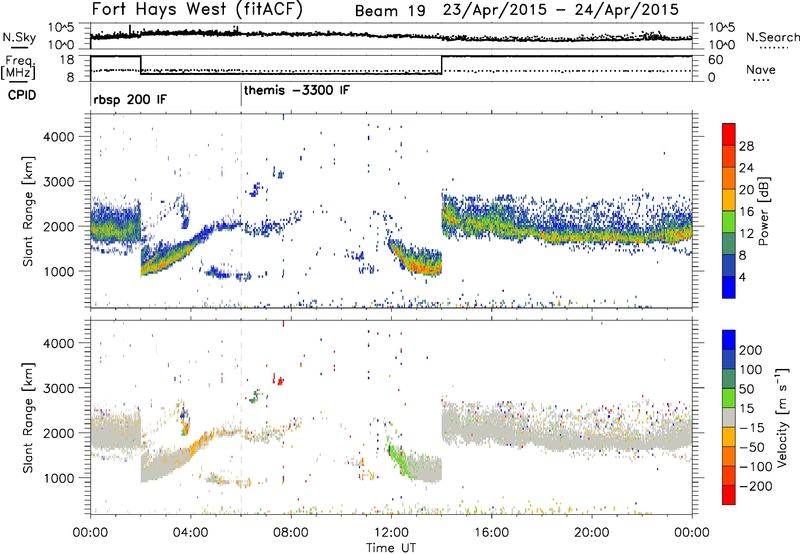800x554 pixels.
Task: Click the '4000' tick of the power panel
Action: point(58,137)
